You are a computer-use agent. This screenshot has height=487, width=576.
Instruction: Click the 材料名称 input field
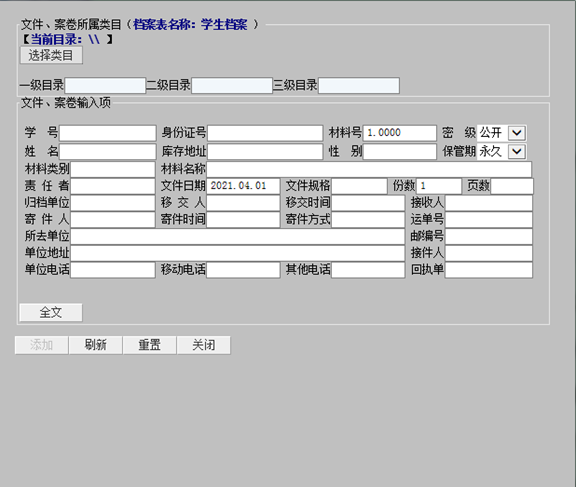point(369,169)
